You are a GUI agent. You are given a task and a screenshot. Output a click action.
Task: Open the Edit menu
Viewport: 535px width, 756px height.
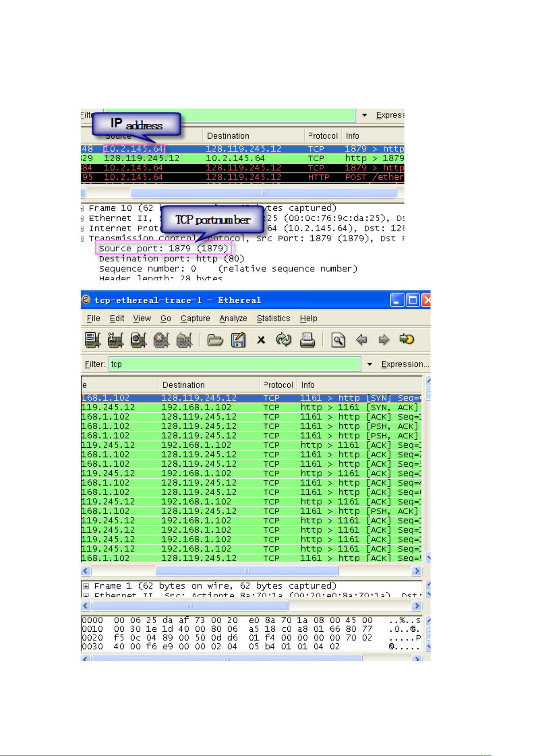117,318
